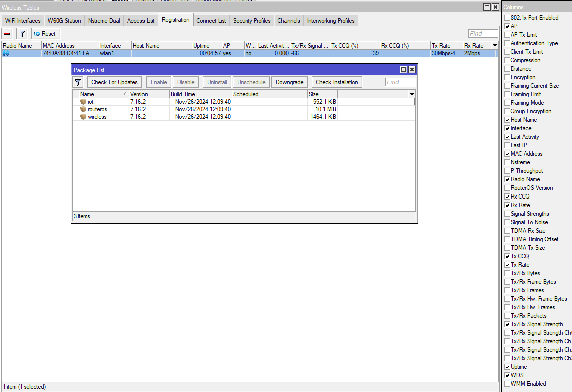This screenshot has height=392, width=572.
Task: Open the Wireless Tables filter funnel
Action: pyautogui.click(x=22, y=34)
